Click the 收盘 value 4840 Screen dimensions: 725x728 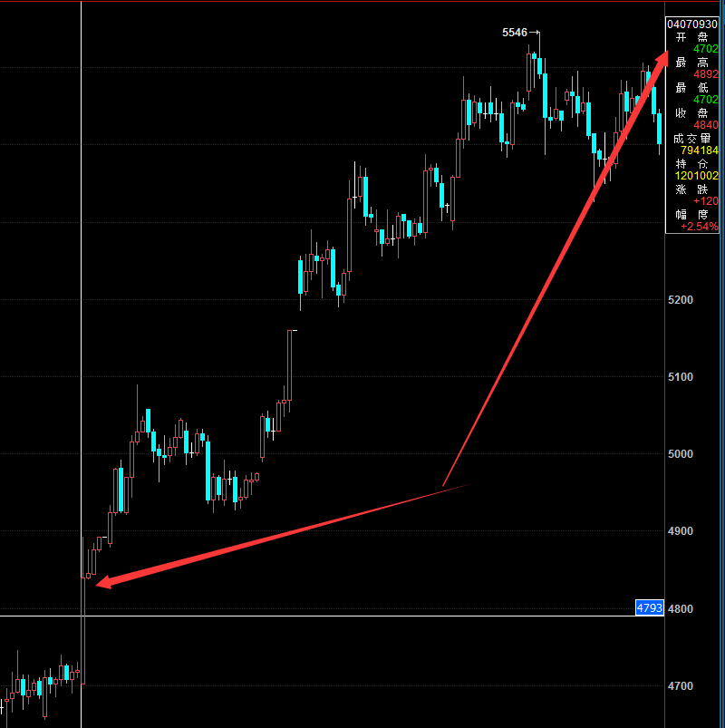tap(706, 125)
